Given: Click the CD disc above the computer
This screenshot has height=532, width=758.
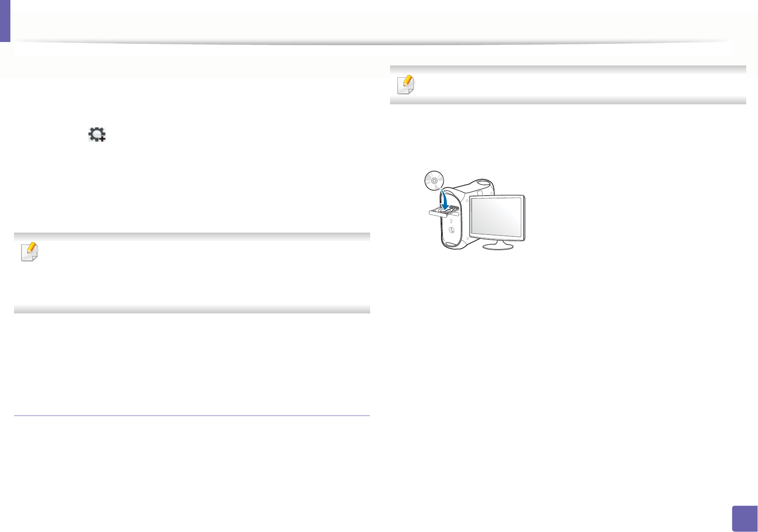Looking at the screenshot, I should click(x=434, y=180).
